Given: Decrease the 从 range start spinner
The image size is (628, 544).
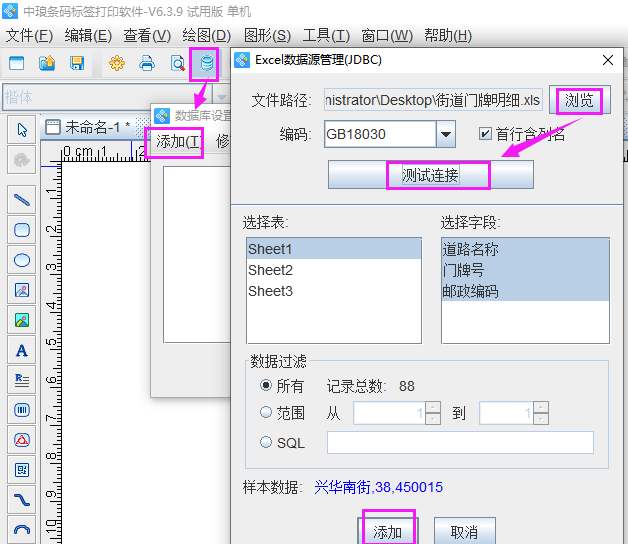Looking at the screenshot, I should pyautogui.click(x=433, y=419).
